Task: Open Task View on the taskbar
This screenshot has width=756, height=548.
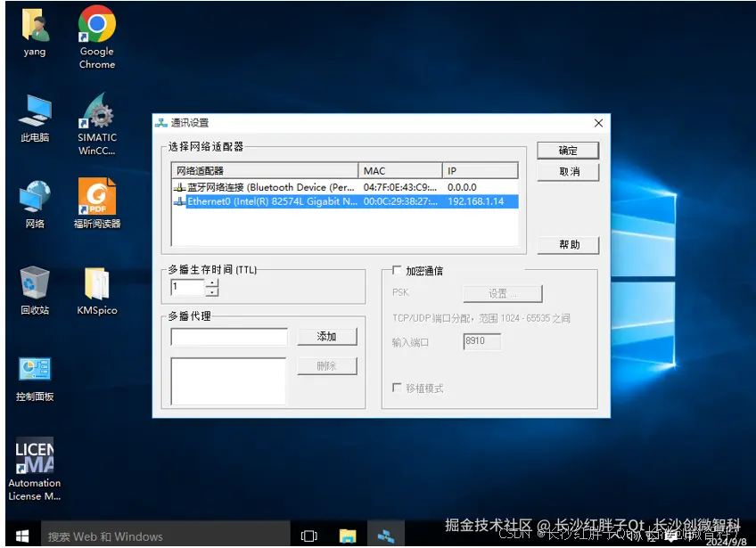Action: (x=308, y=536)
